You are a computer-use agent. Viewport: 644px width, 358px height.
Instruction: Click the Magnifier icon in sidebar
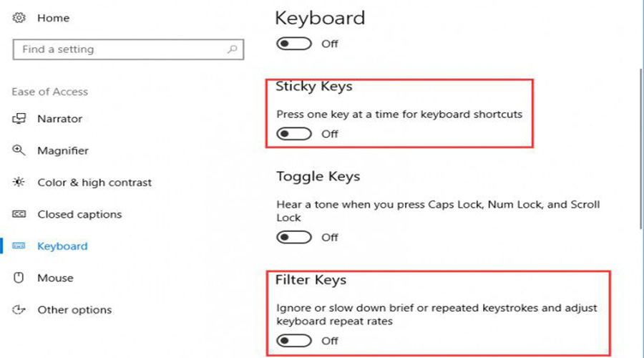coord(19,150)
